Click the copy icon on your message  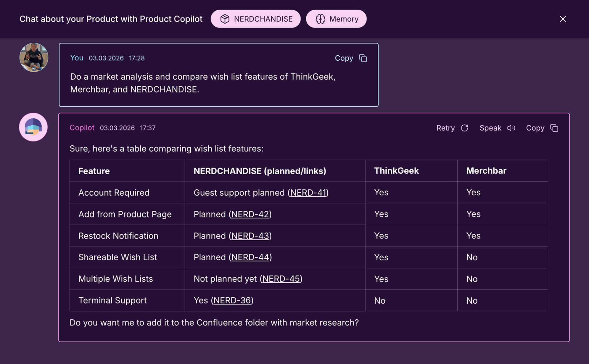pyautogui.click(x=363, y=58)
